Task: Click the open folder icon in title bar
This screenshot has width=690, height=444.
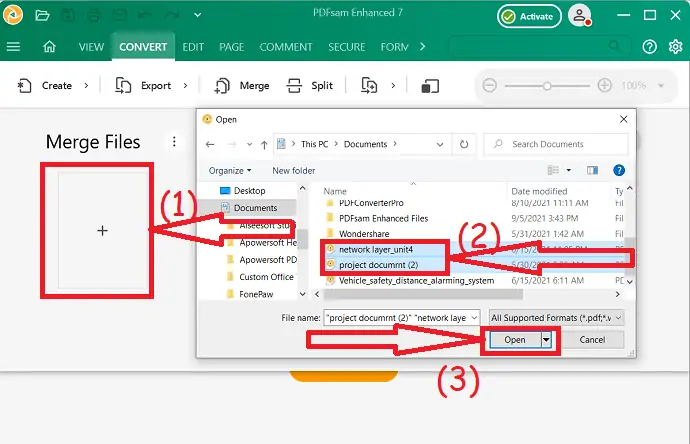Action: [42, 16]
